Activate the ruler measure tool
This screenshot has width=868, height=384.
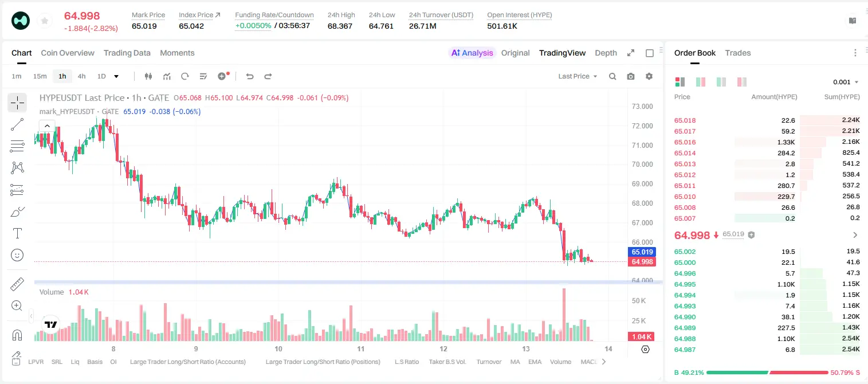[17, 284]
